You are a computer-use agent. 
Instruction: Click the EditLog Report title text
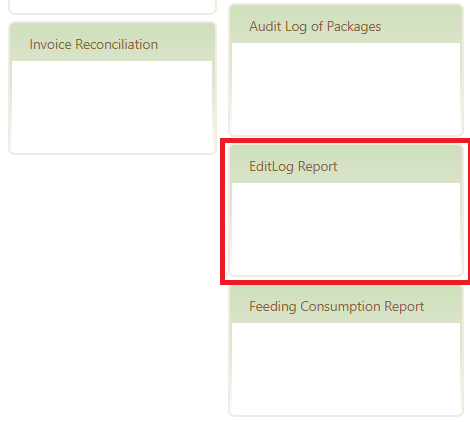tap(293, 167)
